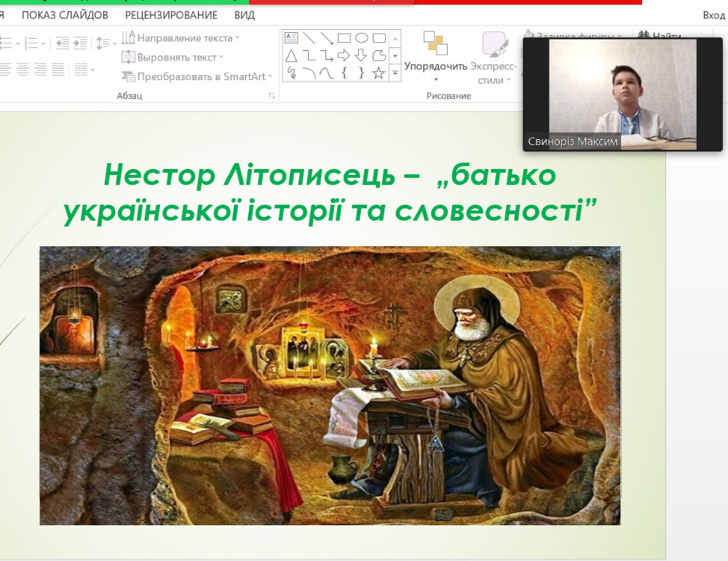Viewport: 728px width, 561px height.
Task: Switch to the РЕЦЕНЗИРОВАНИЕ tab
Action: [171, 15]
